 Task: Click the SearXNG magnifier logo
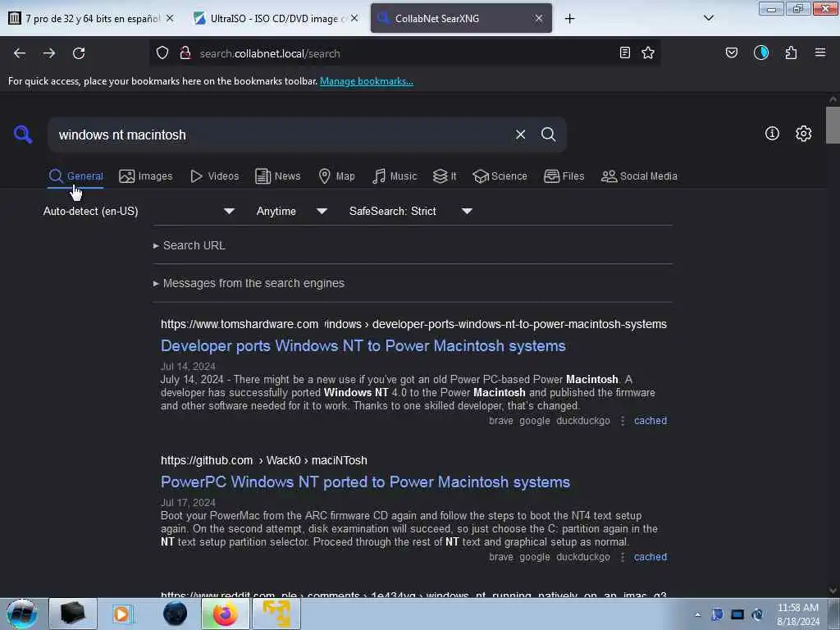23,134
